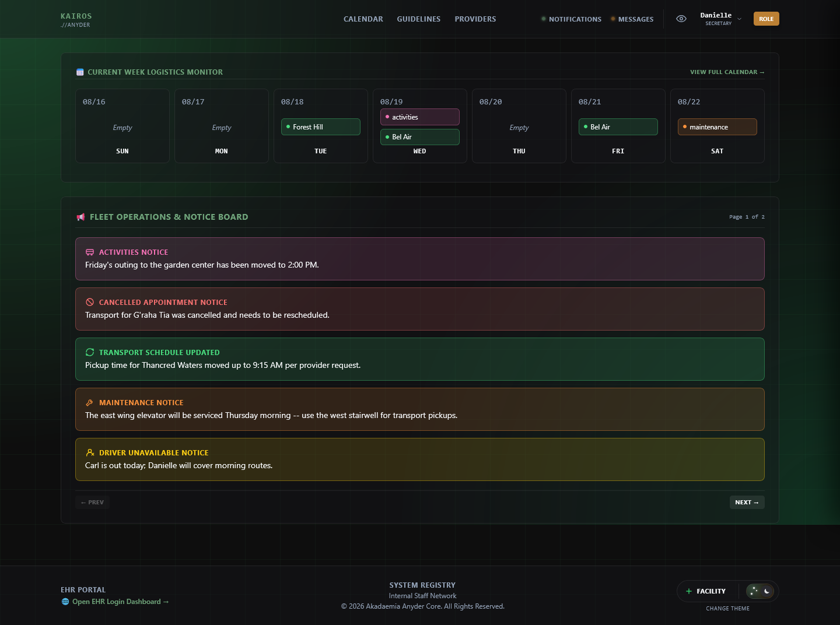The image size is (840, 625).
Task: Open NOTIFICATIONS in the header
Action: coord(571,19)
